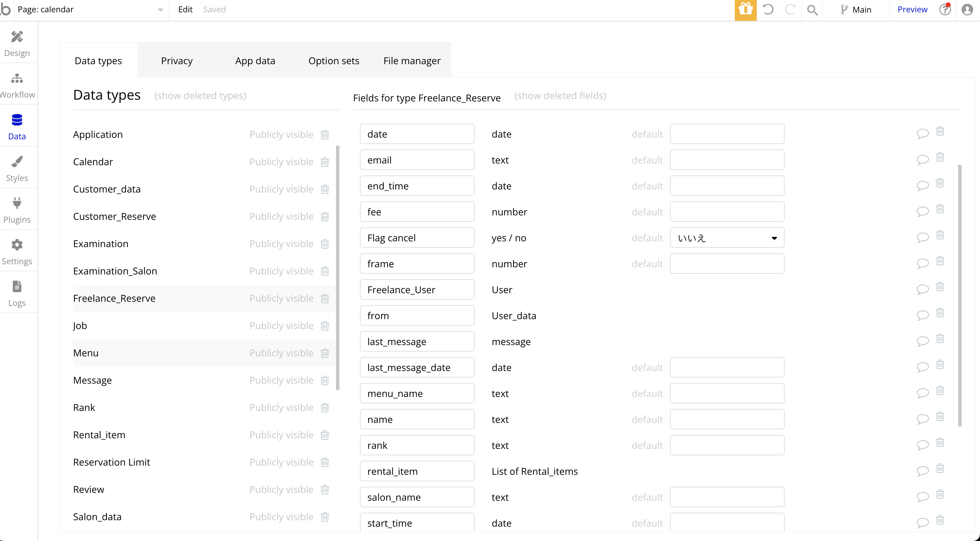
Task: Open the Flag cancel default dropdown
Action: (727, 238)
